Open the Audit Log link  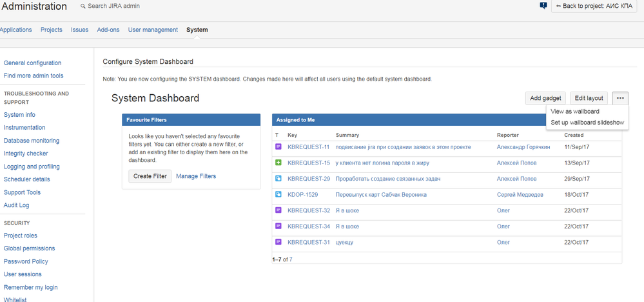[x=16, y=205]
